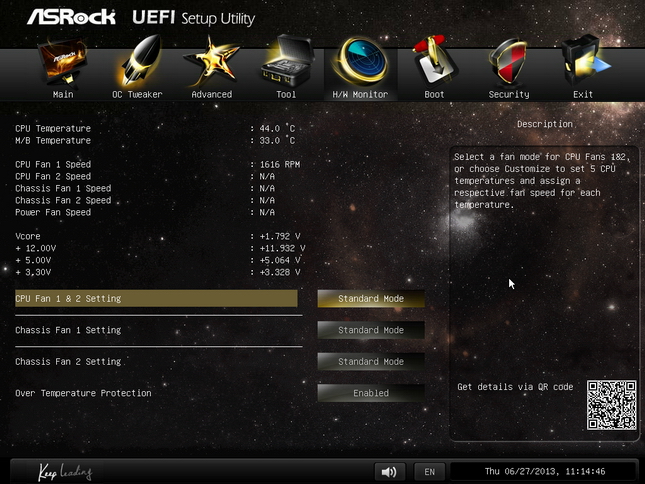Image resolution: width=645 pixels, height=484 pixels.
Task: Open Over Temperature Protection Enabled dropdown
Action: tap(371, 393)
